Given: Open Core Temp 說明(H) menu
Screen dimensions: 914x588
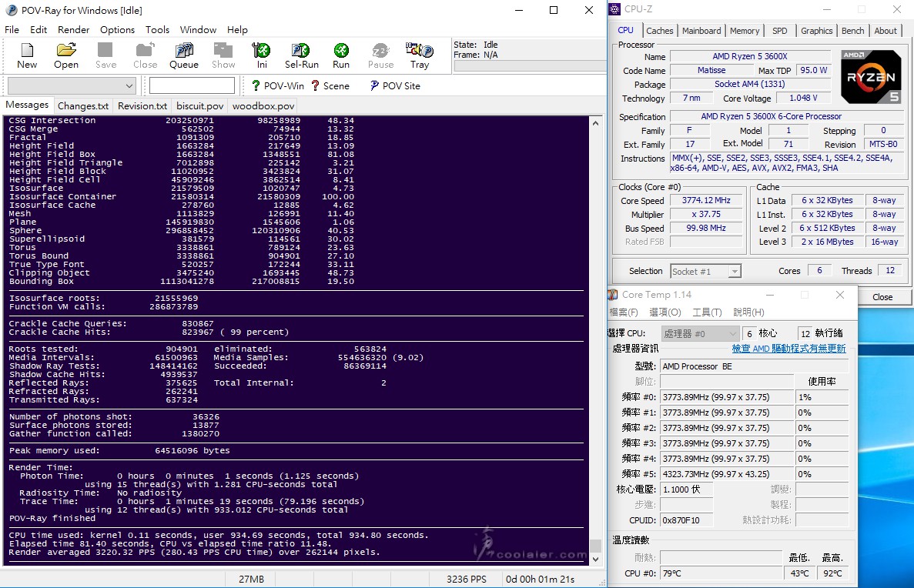Looking at the screenshot, I should (748, 312).
